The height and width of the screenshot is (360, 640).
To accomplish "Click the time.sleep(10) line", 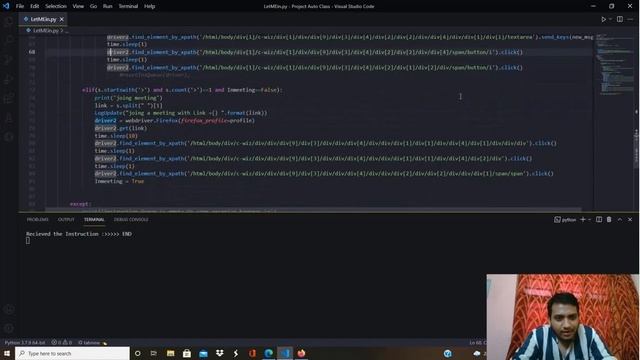I will (x=116, y=136).
